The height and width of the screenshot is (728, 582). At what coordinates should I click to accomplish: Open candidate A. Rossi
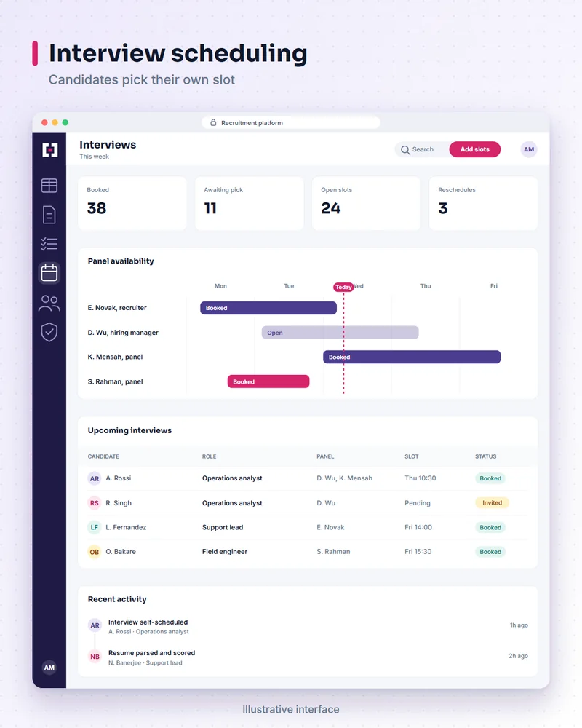click(x=119, y=478)
